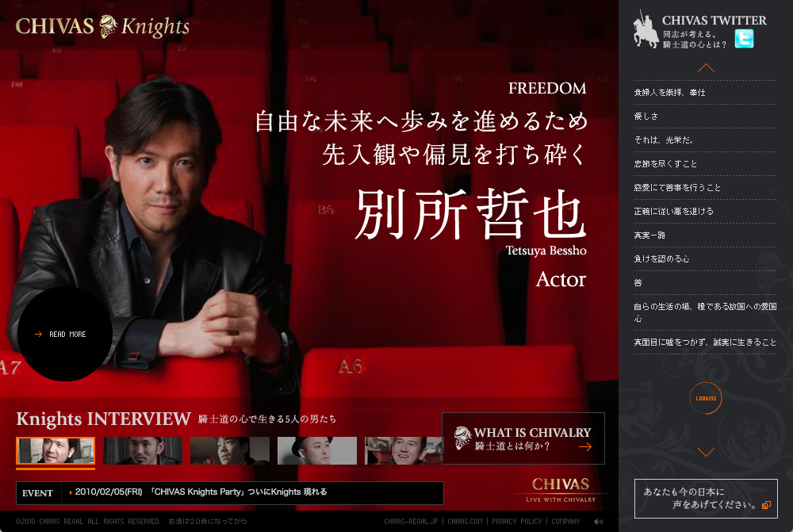Click the Twitter bird icon
This screenshot has height=532, width=793.
pyautogui.click(x=744, y=38)
